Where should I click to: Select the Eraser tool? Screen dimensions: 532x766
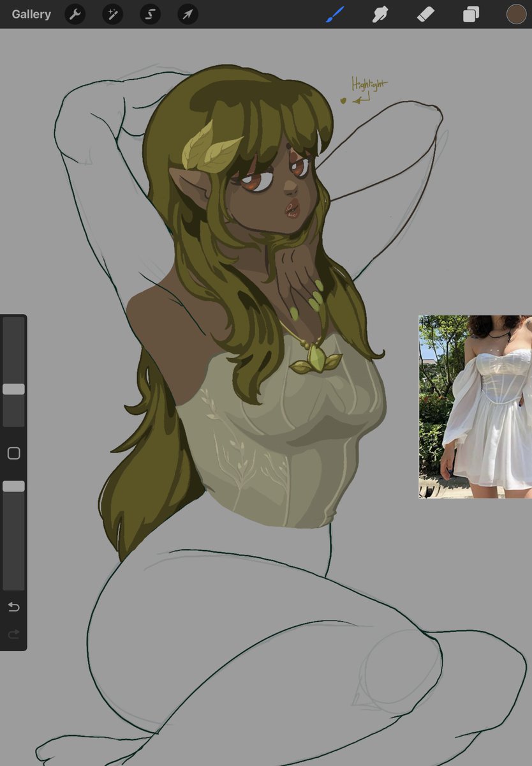point(425,14)
